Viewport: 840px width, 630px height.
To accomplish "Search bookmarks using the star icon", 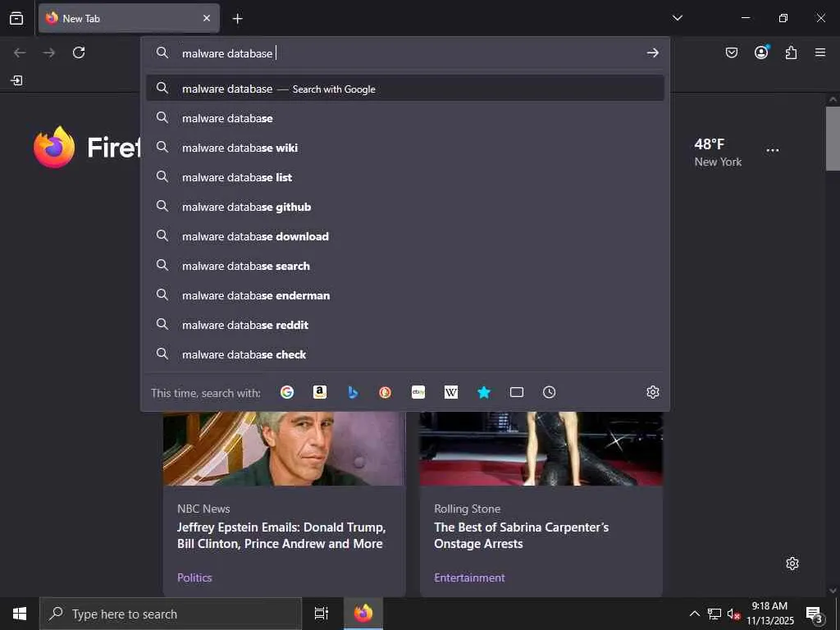I will (x=484, y=392).
